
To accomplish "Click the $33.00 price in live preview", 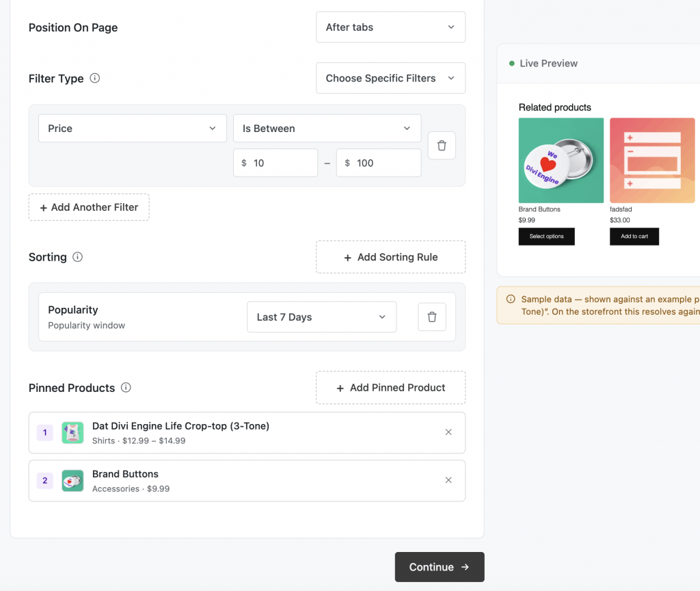I will pos(620,220).
